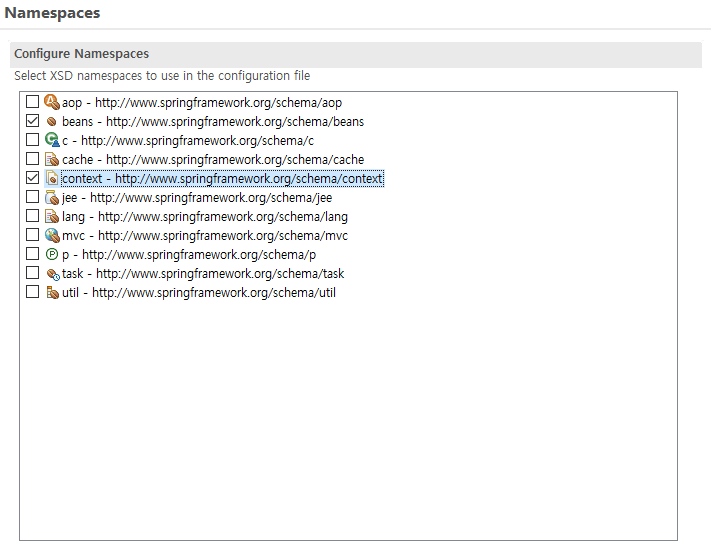
Task: Select the mvc schema URL row text
Action: click(205, 236)
